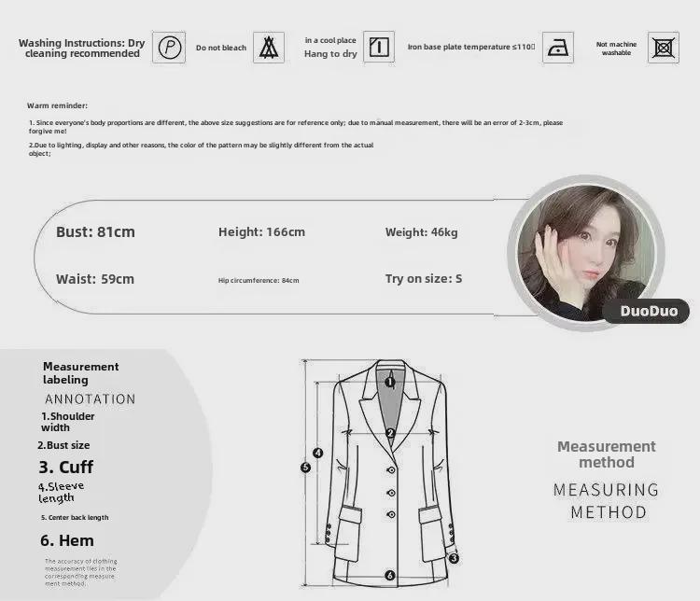
Task: Select the "1.Shoulder width" annotation entry
Action: coord(67,422)
